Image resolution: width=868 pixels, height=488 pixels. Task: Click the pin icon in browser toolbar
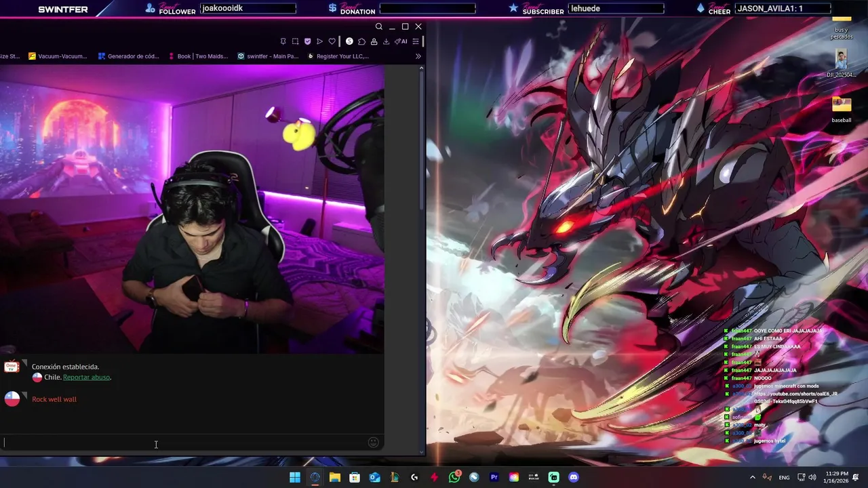tap(283, 41)
